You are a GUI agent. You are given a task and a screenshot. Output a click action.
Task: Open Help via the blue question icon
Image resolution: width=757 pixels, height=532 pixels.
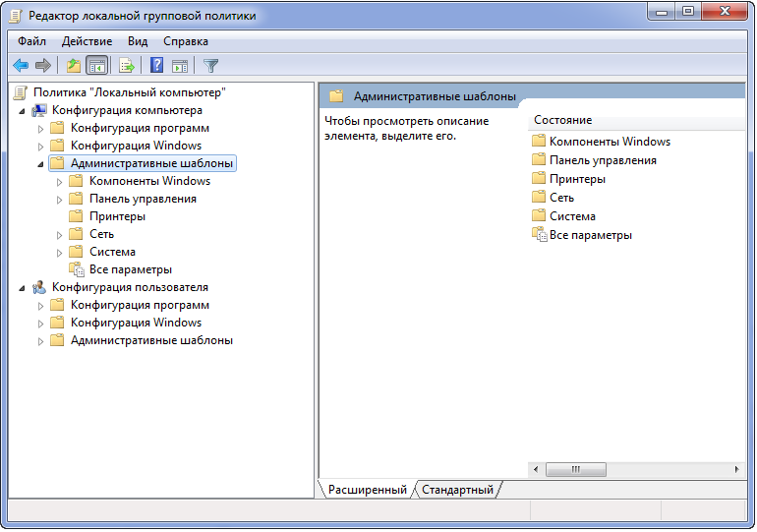[156, 66]
